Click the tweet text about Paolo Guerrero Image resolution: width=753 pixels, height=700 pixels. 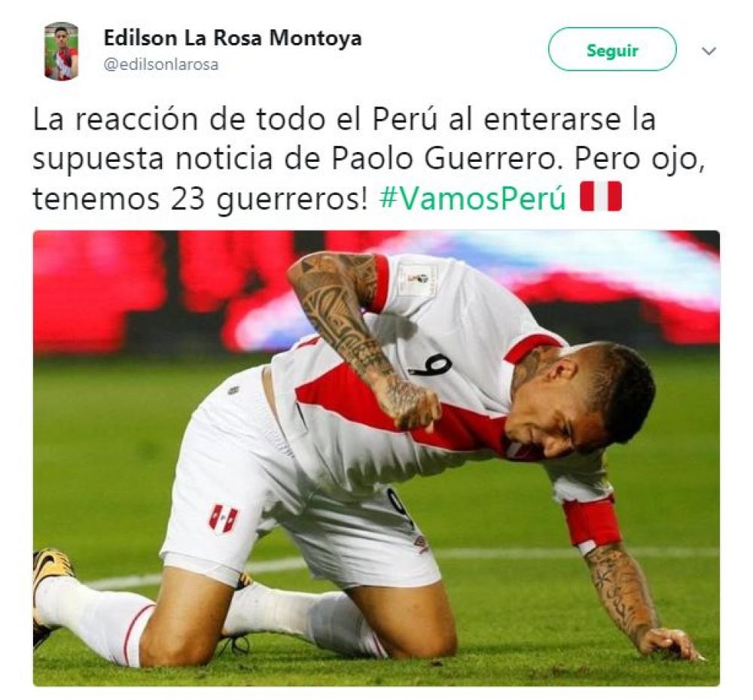pyautogui.click(x=369, y=158)
